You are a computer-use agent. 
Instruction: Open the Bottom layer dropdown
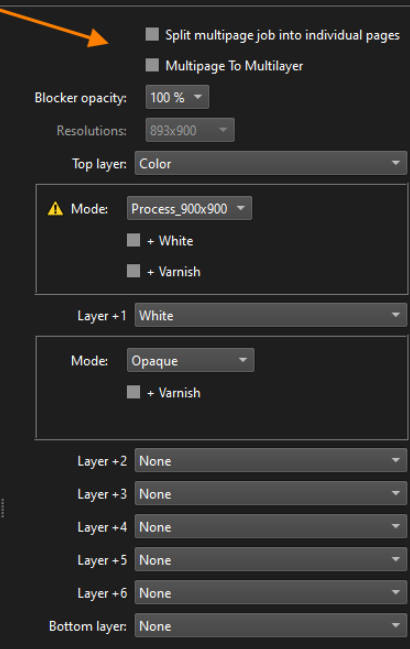271,626
